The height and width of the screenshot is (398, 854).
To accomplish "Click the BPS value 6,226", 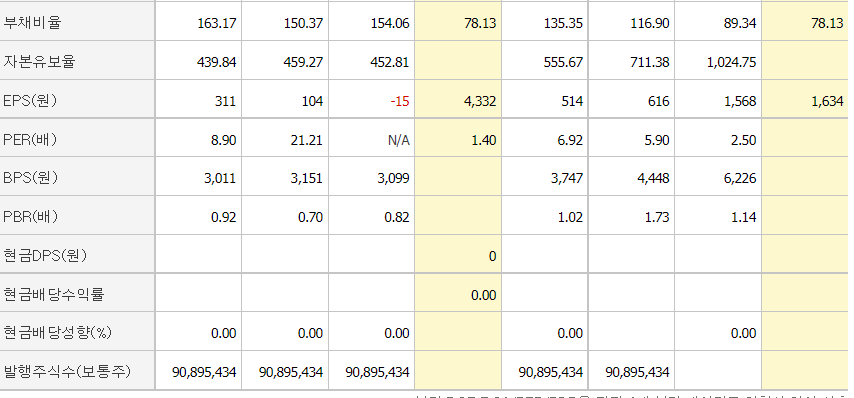I will (x=740, y=179).
